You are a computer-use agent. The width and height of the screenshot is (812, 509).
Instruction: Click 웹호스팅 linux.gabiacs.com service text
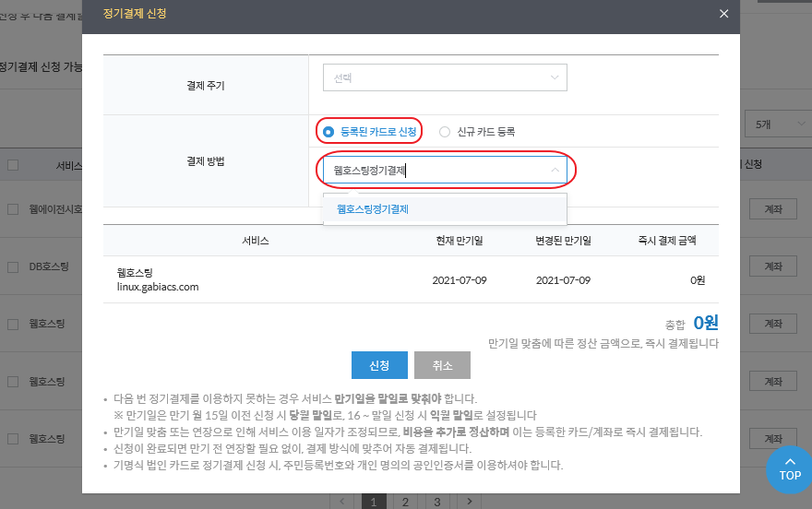158,279
